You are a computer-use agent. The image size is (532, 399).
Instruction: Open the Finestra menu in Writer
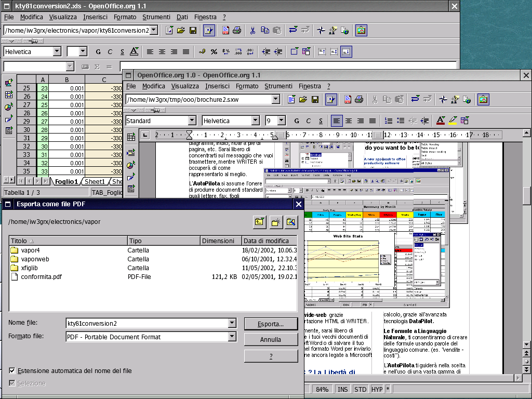click(310, 86)
